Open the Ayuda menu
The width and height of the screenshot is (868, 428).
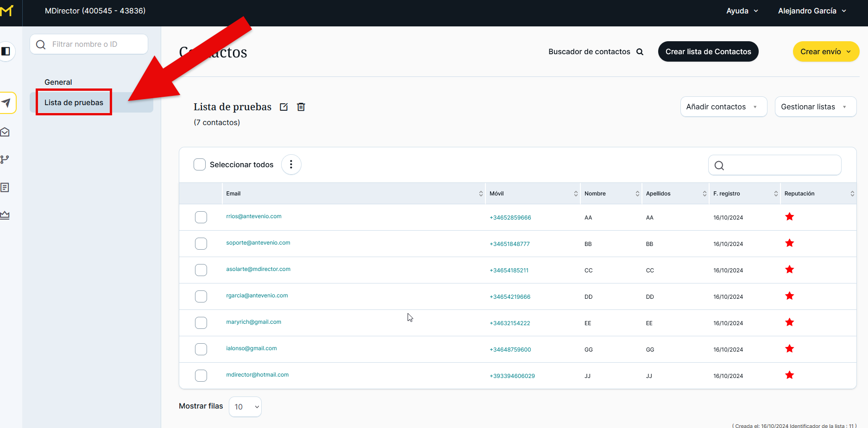coord(742,11)
